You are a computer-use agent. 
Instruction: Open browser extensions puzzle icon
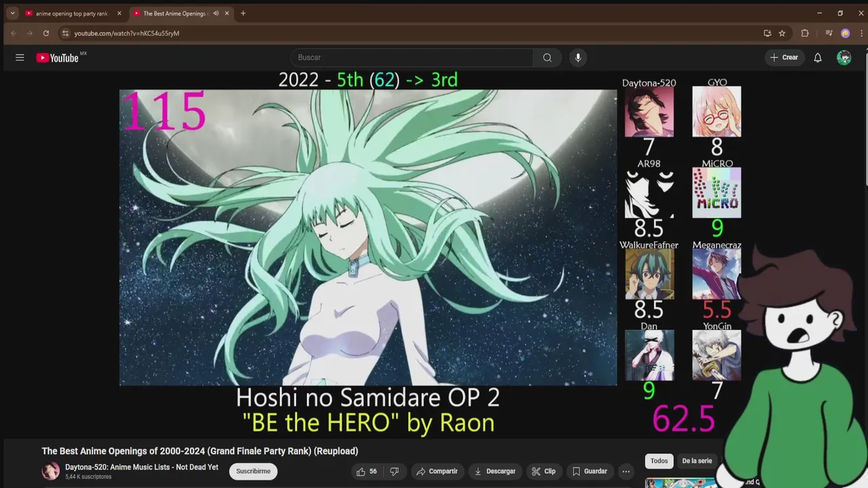coord(805,33)
